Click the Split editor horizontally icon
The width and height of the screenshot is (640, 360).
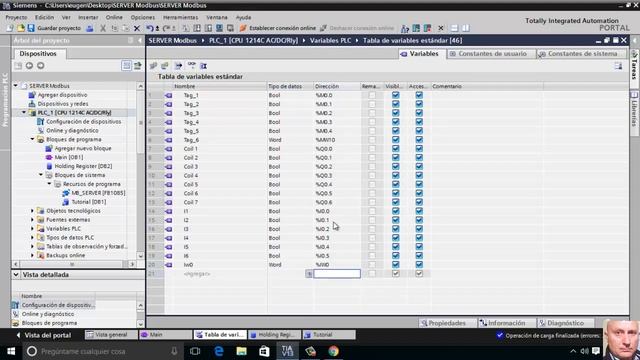[454, 28]
